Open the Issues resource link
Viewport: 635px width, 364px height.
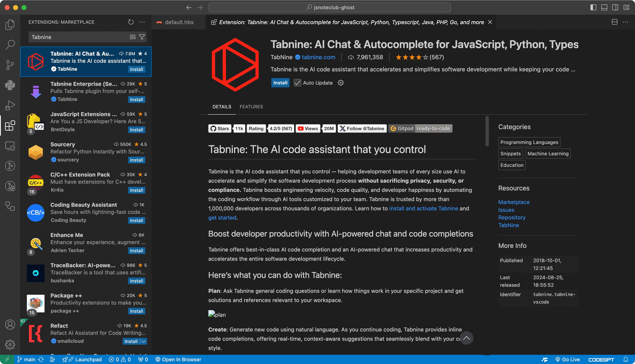pos(506,210)
